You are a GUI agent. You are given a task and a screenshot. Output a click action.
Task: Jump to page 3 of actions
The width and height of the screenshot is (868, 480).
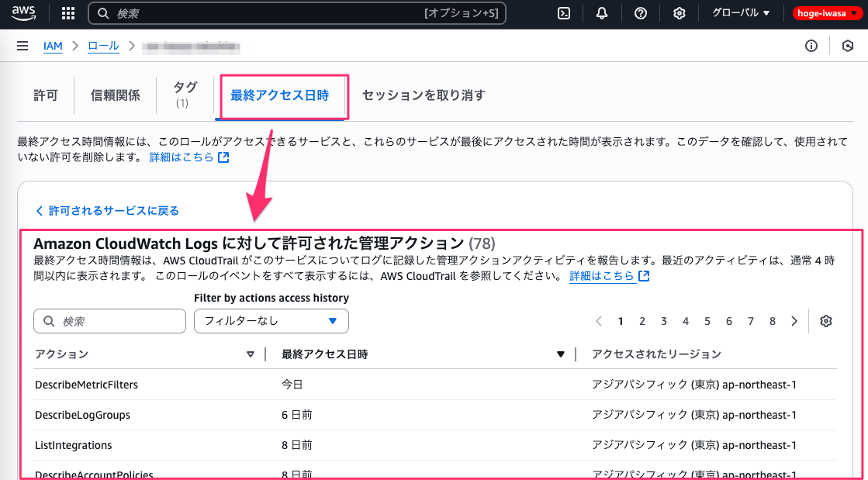664,321
